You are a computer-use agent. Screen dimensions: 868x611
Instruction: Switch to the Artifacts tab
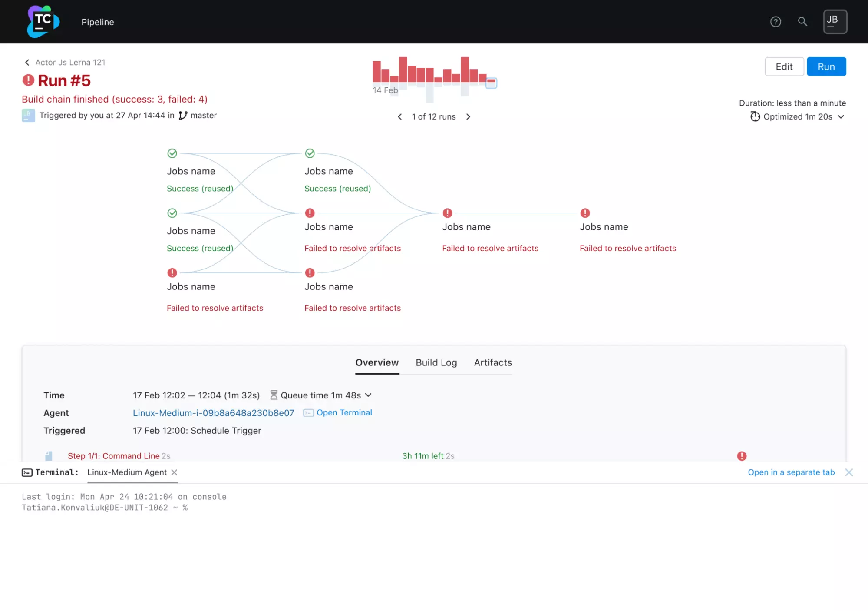(x=493, y=362)
